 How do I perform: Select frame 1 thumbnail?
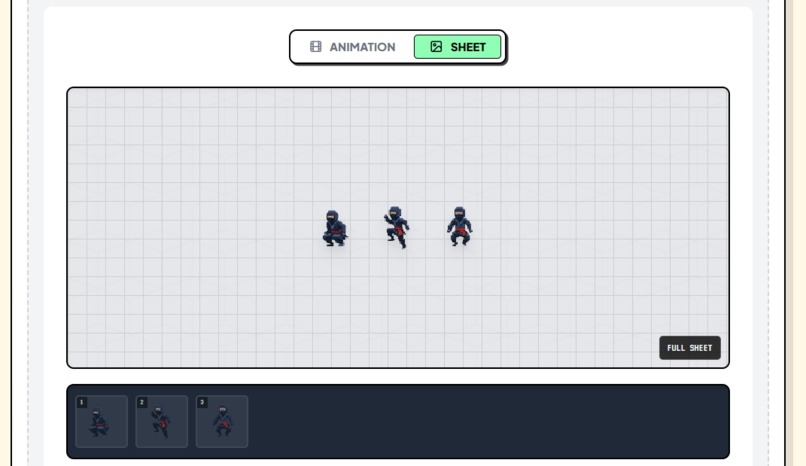101,421
